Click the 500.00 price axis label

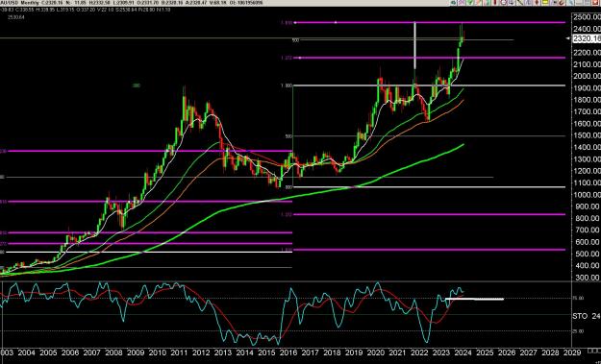click(x=587, y=254)
